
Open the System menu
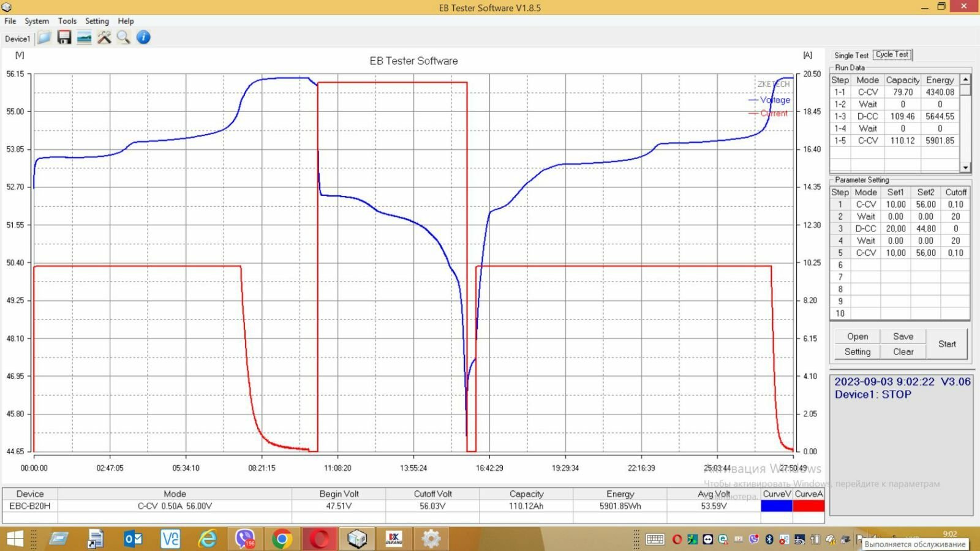tap(37, 21)
